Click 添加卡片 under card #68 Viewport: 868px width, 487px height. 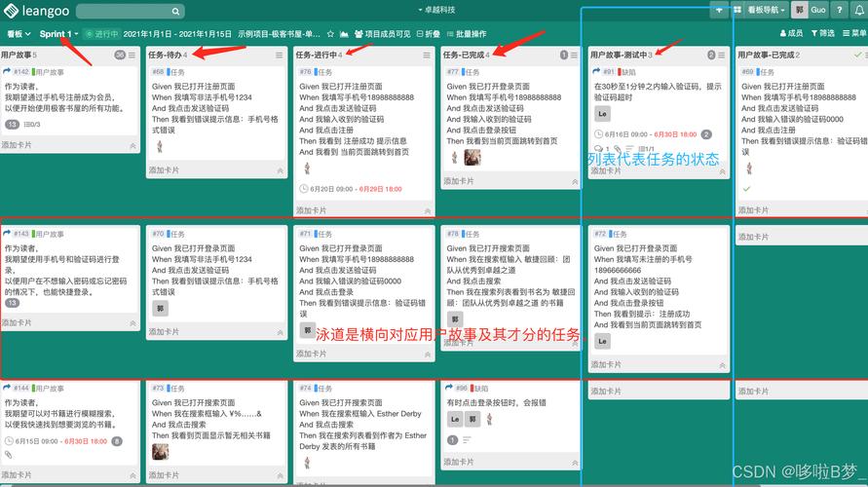tap(164, 170)
